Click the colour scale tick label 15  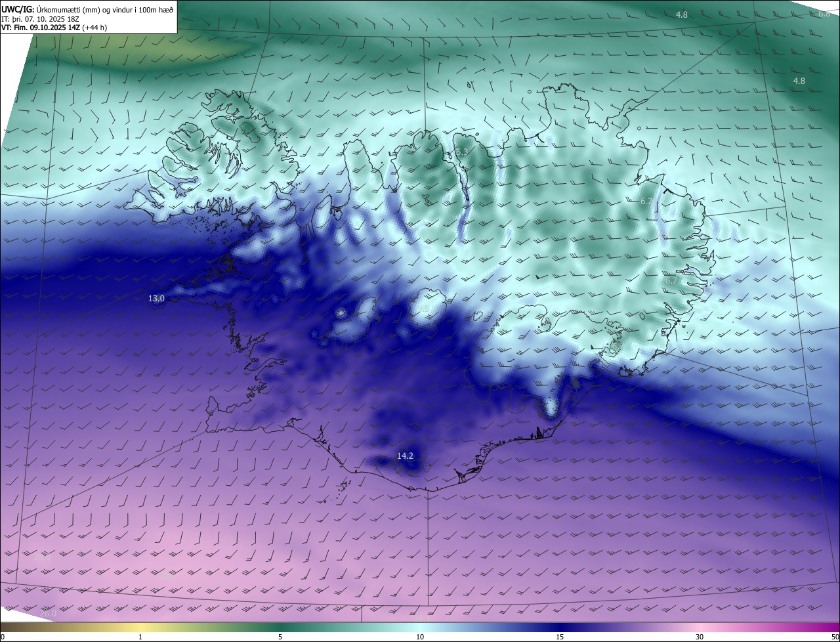pos(560,637)
